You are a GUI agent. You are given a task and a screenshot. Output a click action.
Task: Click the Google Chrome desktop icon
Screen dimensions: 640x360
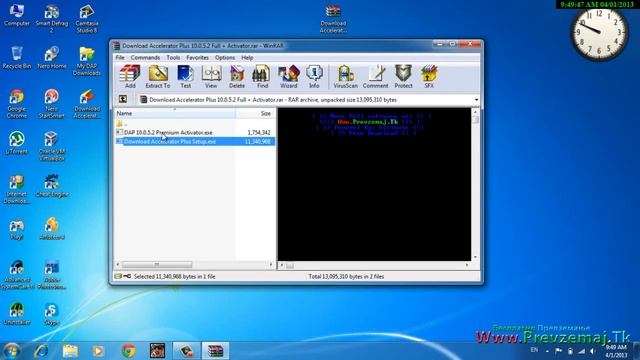17,104
